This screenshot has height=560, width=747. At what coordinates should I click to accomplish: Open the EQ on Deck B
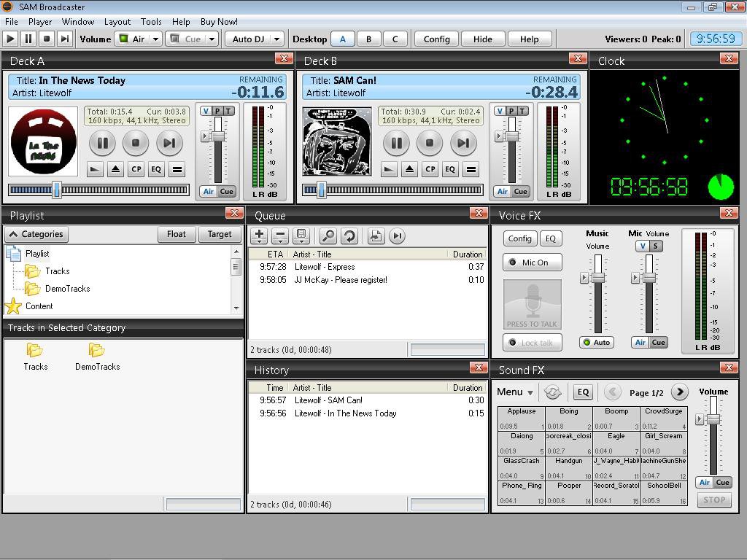coord(450,169)
